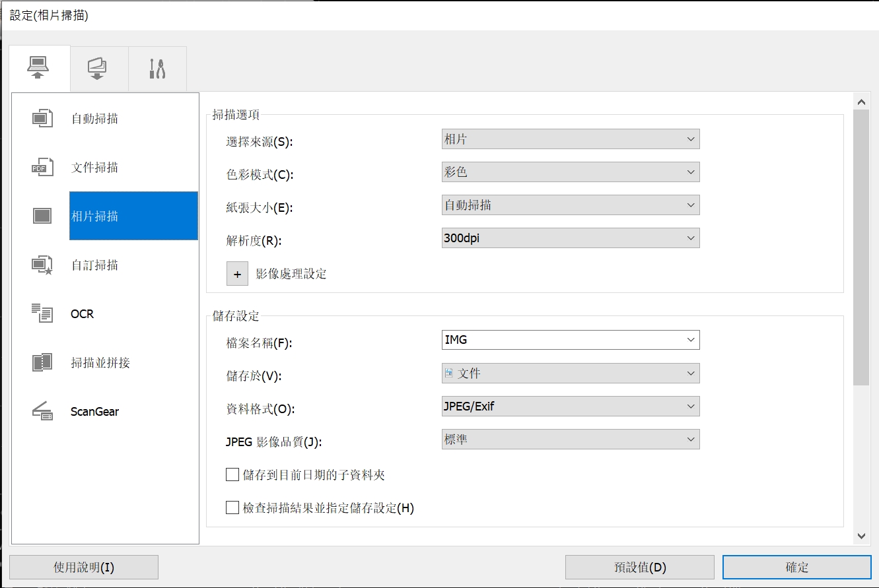
Task: Open the JPEG 影像品質 dropdown showing 標準
Action: pos(571,440)
